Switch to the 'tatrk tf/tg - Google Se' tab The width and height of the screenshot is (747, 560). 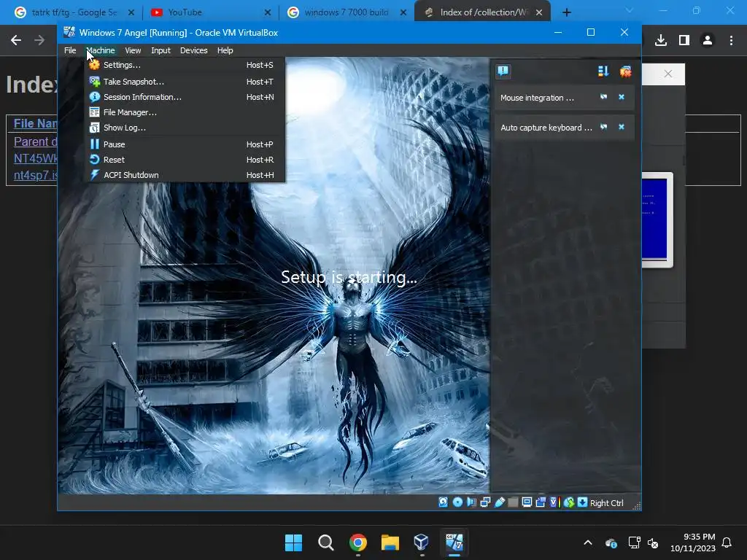click(x=74, y=12)
